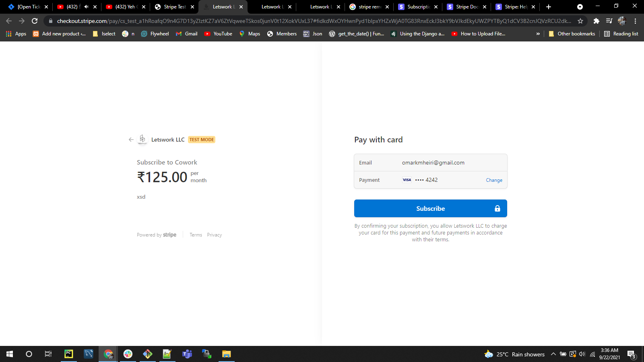
Task: Switch to the Subscriptic Stripe tab
Action: click(418, 7)
